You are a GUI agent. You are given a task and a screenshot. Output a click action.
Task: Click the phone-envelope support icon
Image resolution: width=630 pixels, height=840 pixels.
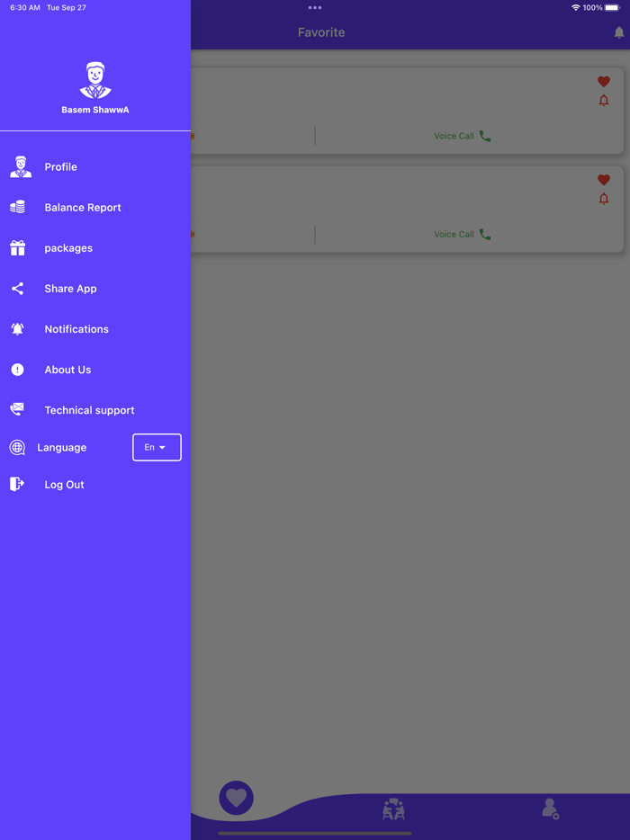click(17, 410)
